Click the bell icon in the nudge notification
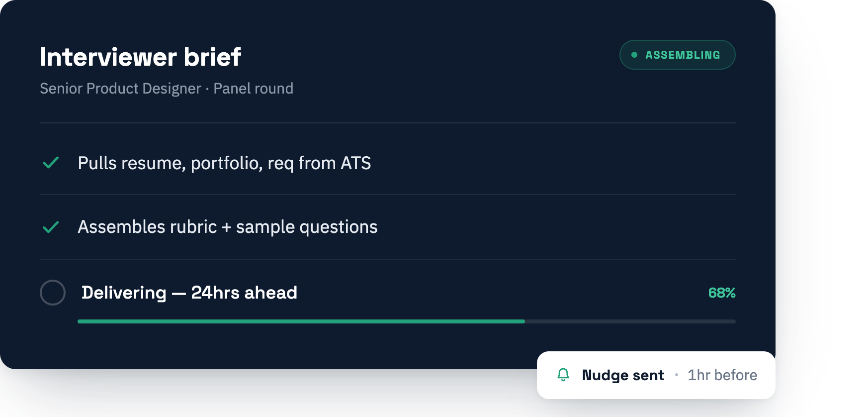This screenshot has width=868, height=417. (563, 375)
